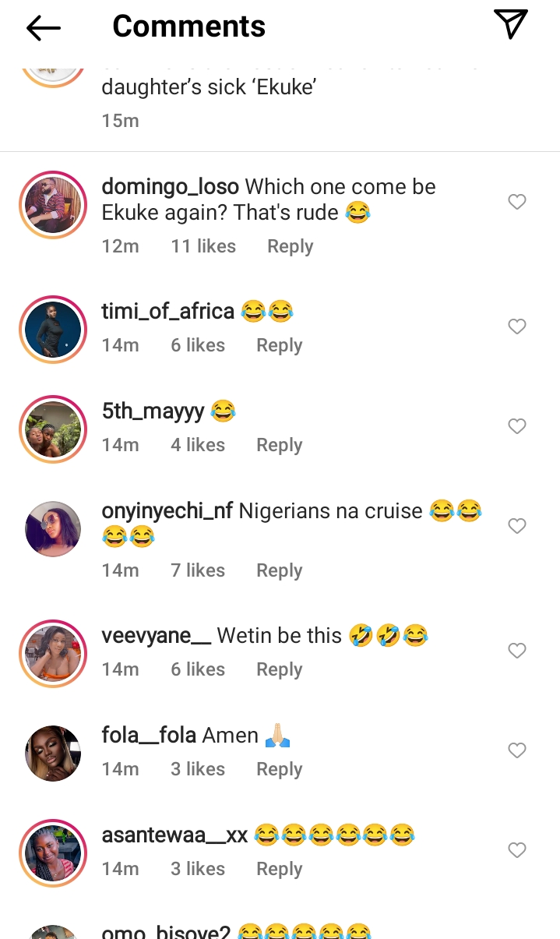Tap the share paper plane icon

(511, 24)
